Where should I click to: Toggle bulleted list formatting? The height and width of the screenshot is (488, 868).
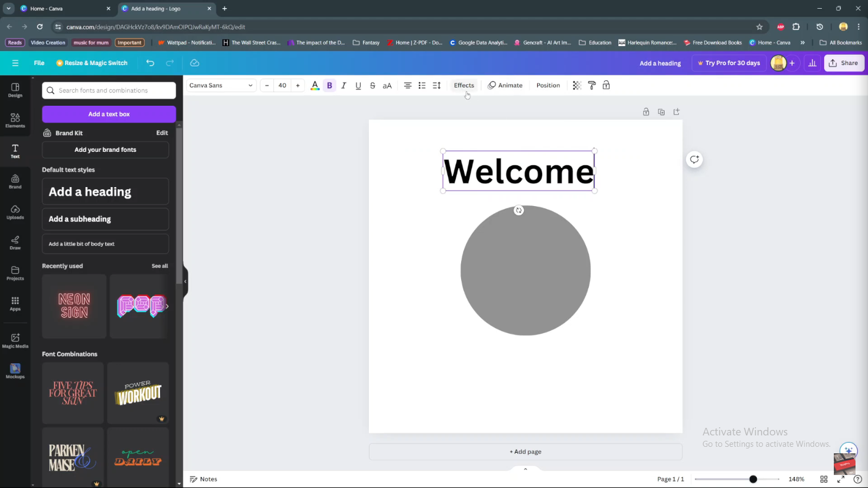422,85
